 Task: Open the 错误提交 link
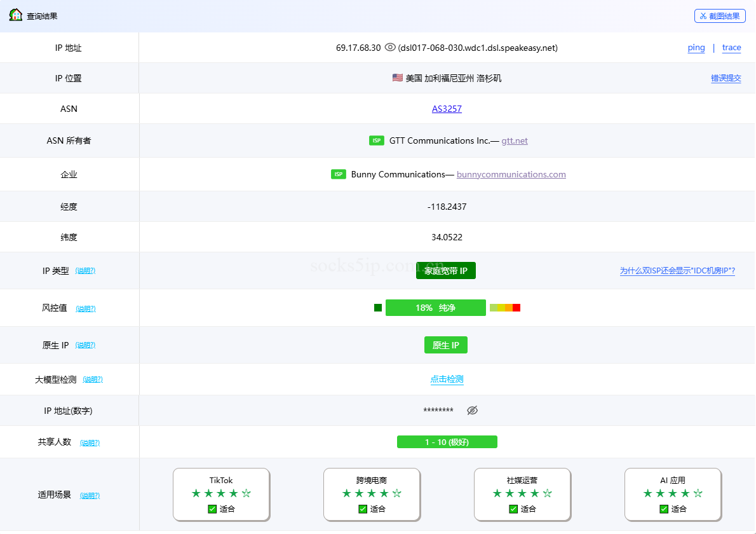click(x=726, y=78)
